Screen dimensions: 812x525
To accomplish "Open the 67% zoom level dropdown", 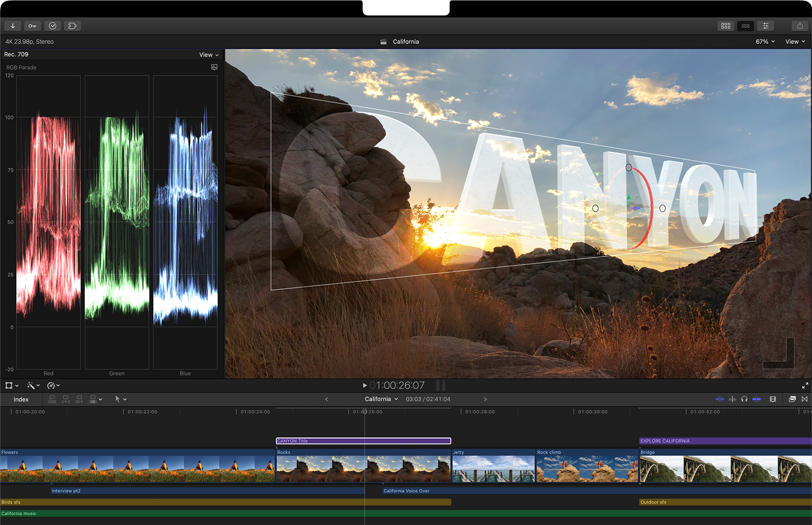I will coord(765,41).
